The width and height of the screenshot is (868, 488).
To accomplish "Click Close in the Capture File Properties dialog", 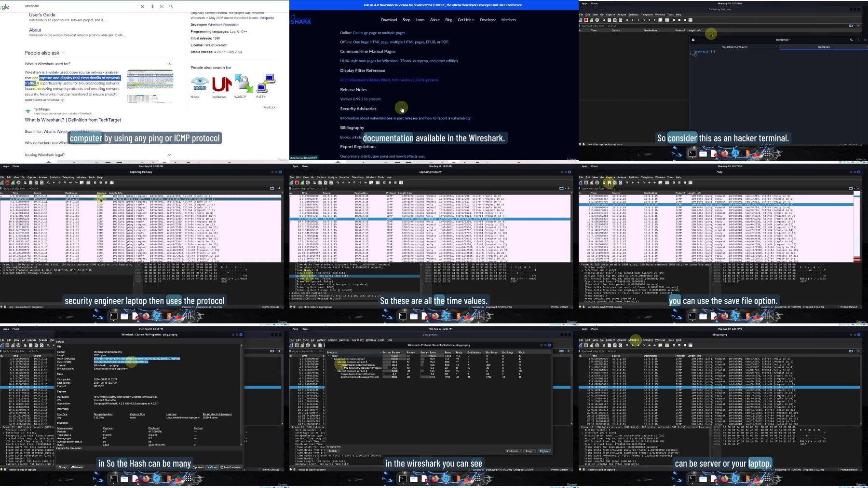I will coord(212,467).
